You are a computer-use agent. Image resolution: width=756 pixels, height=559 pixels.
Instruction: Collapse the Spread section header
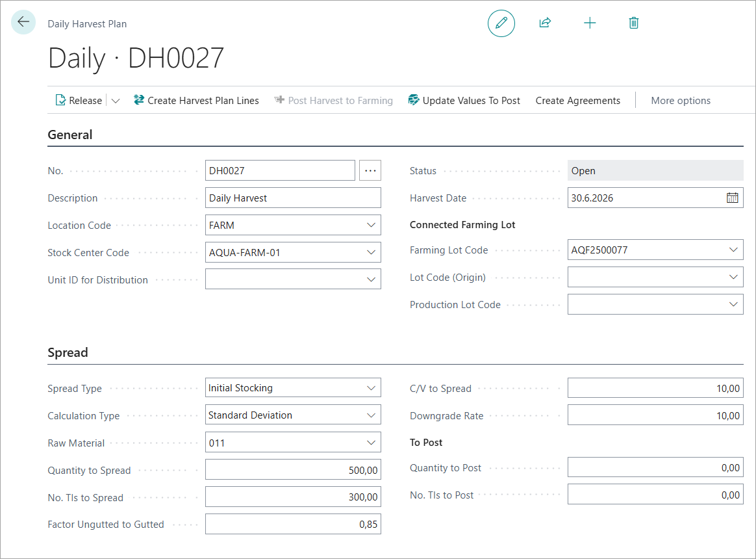(68, 352)
